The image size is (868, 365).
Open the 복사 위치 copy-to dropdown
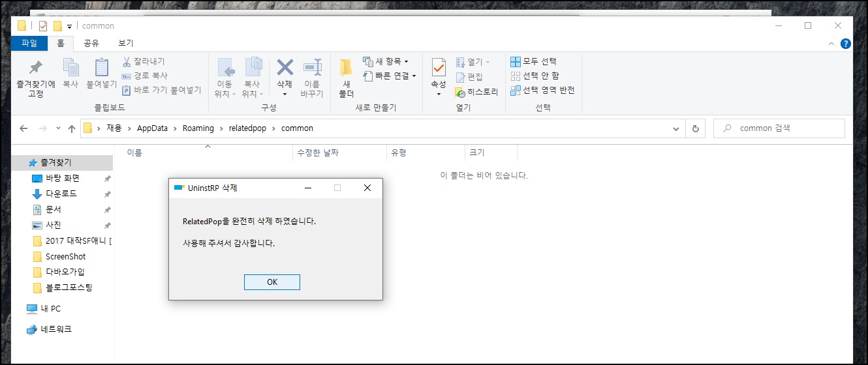253,78
